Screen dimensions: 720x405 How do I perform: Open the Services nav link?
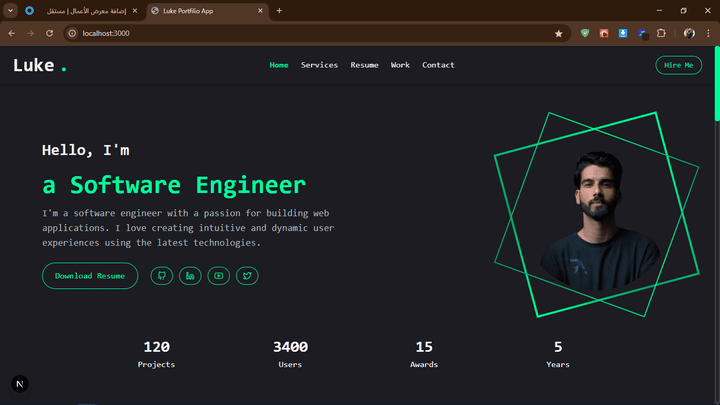click(x=319, y=65)
